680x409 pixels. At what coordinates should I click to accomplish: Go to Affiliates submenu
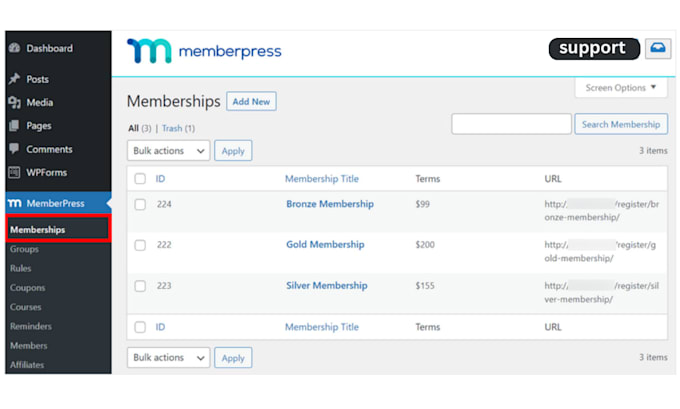(27, 364)
